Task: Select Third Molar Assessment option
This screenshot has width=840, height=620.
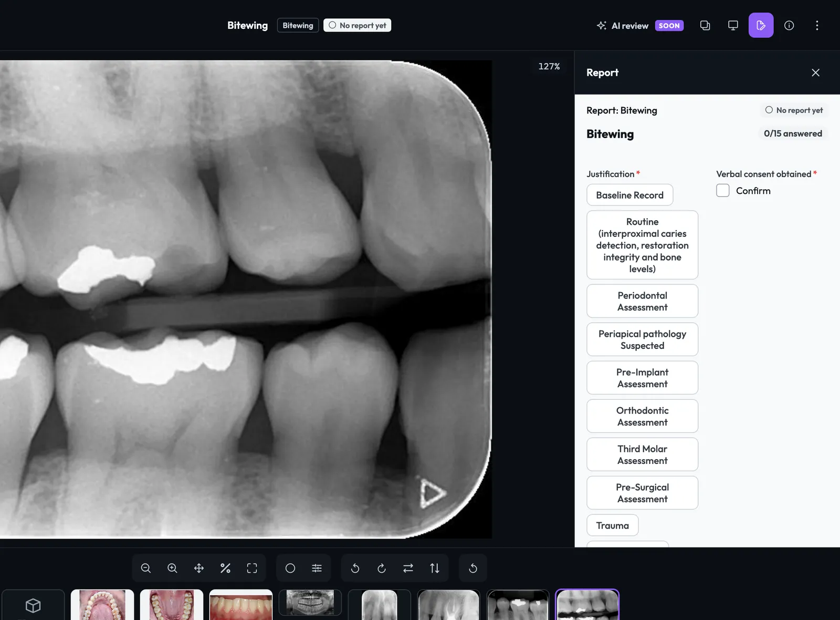Action: (x=642, y=454)
